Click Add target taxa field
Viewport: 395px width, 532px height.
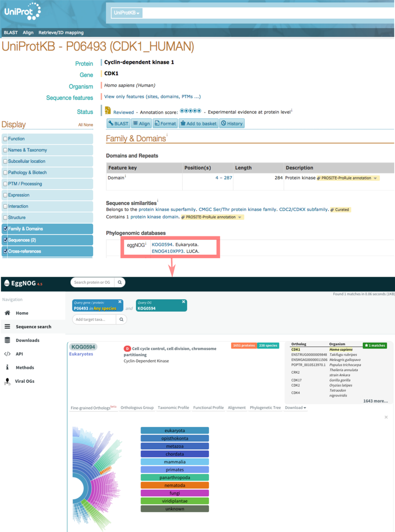tap(94, 319)
